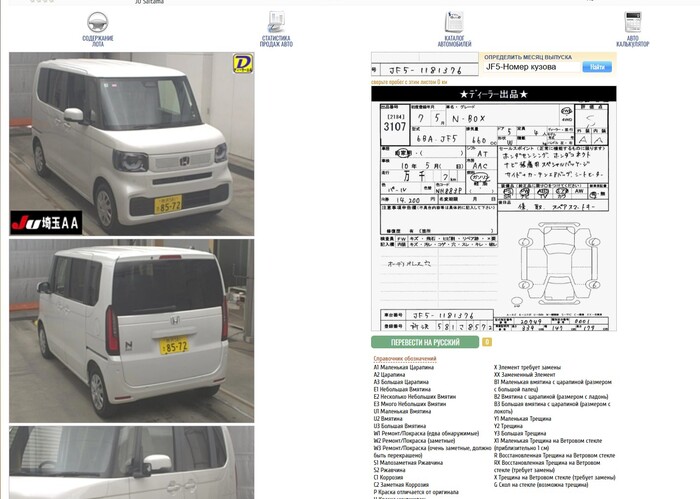Click 'Каталог автомобилей' menu label
The height and width of the screenshot is (499, 700).
click(x=454, y=41)
